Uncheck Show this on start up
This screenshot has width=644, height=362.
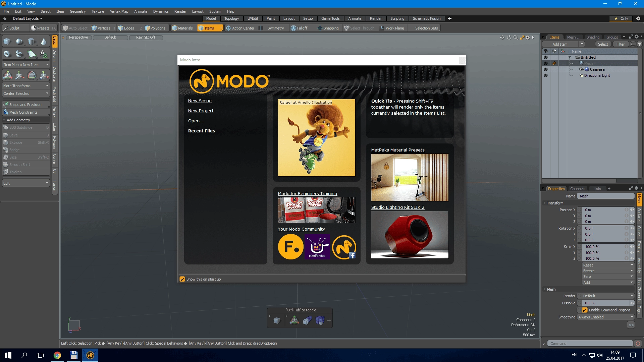182,279
